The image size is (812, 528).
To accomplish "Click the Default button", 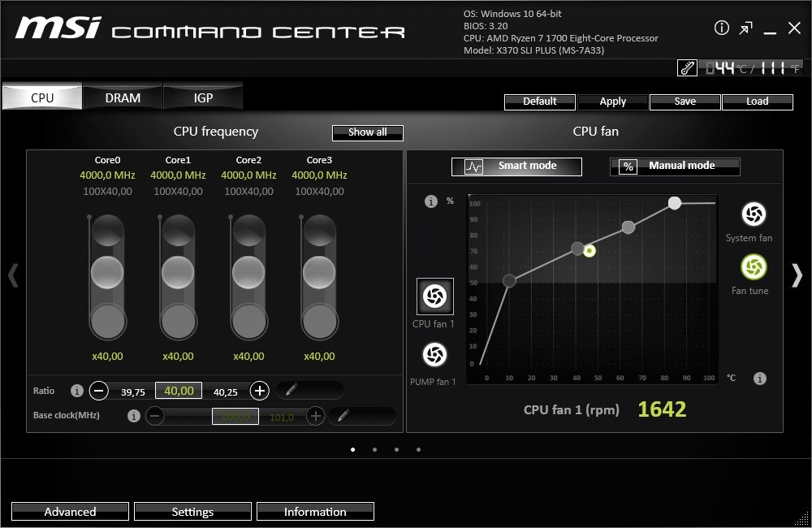I will [x=540, y=102].
